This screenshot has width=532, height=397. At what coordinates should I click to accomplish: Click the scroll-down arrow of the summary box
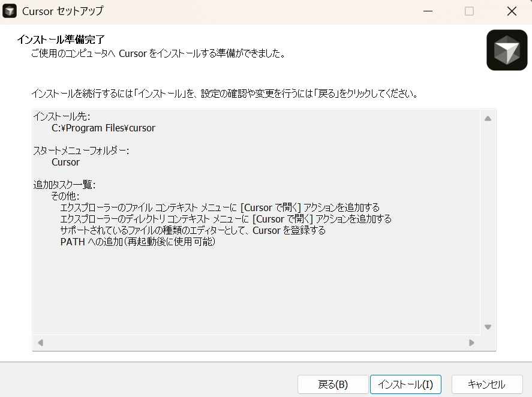[488, 327]
